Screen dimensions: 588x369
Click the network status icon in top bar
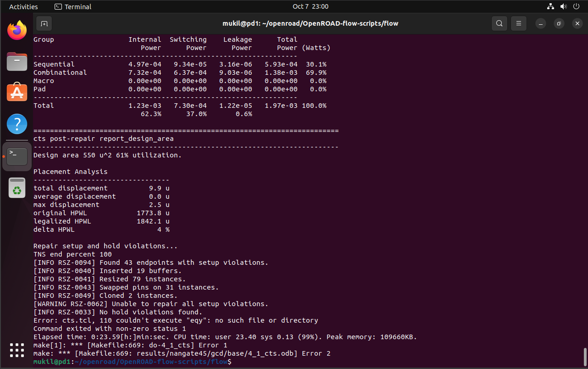(x=550, y=6)
